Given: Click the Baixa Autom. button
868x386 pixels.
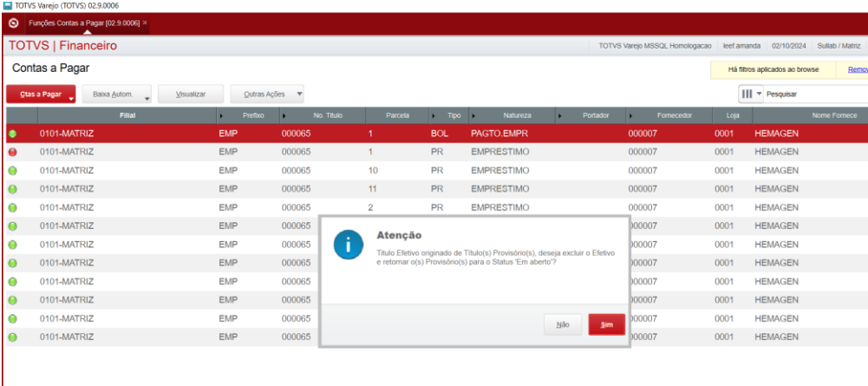Looking at the screenshot, I should (113, 95).
